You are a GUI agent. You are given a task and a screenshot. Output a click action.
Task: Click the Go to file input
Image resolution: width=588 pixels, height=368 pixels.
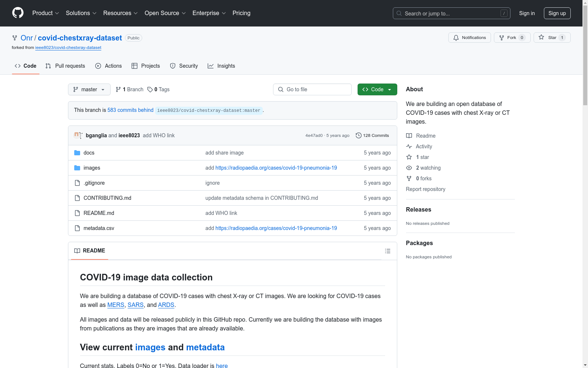[312, 89]
